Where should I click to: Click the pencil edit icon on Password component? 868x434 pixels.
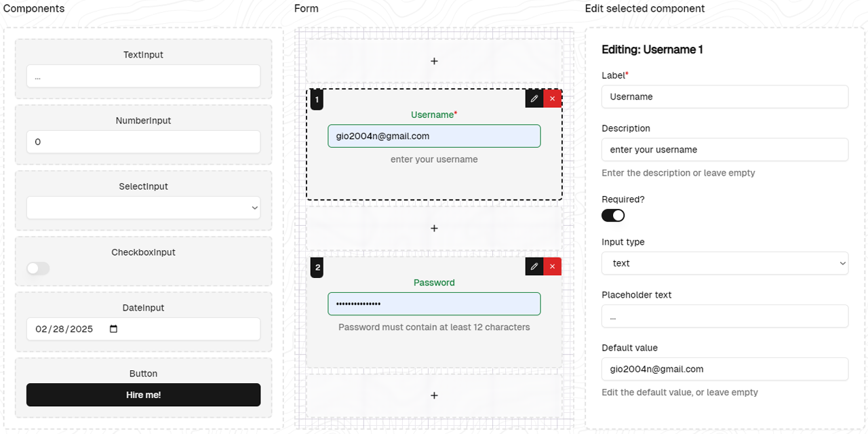tap(534, 267)
